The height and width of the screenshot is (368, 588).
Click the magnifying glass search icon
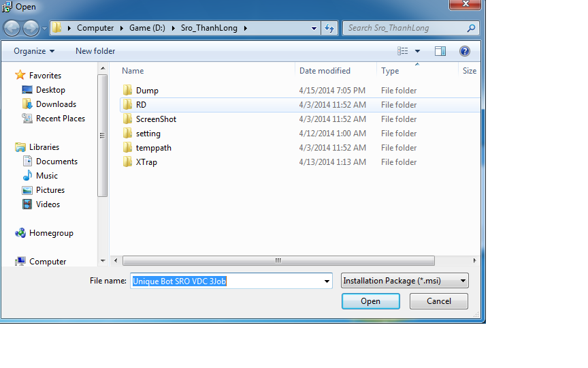point(472,28)
